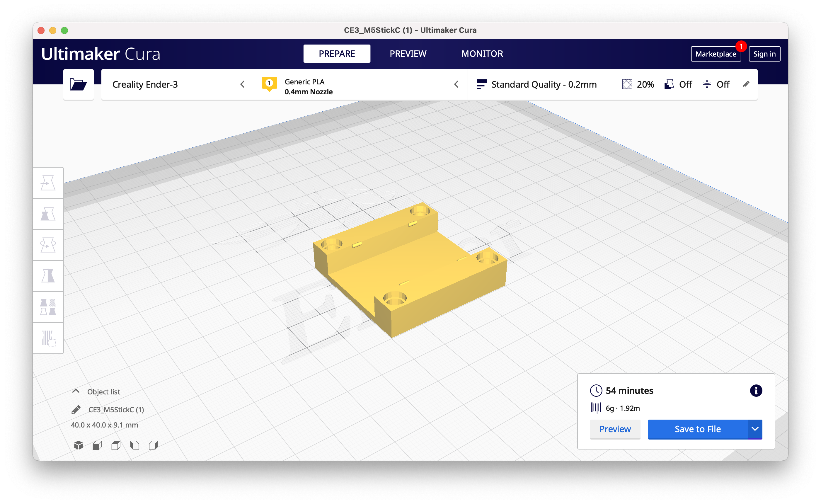
Task: Select the Scale tool
Action: coord(48,214)
